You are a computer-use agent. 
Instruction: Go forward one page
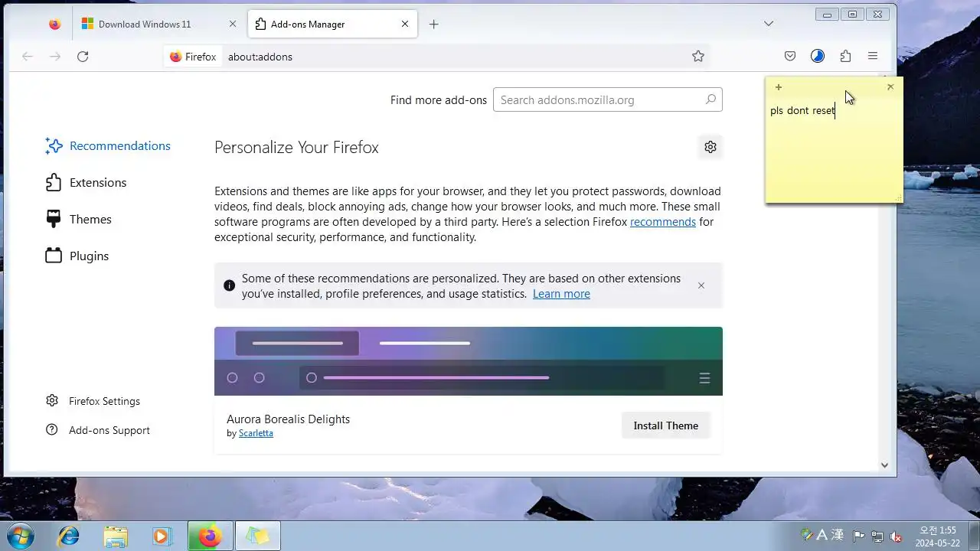pos(55,56)
